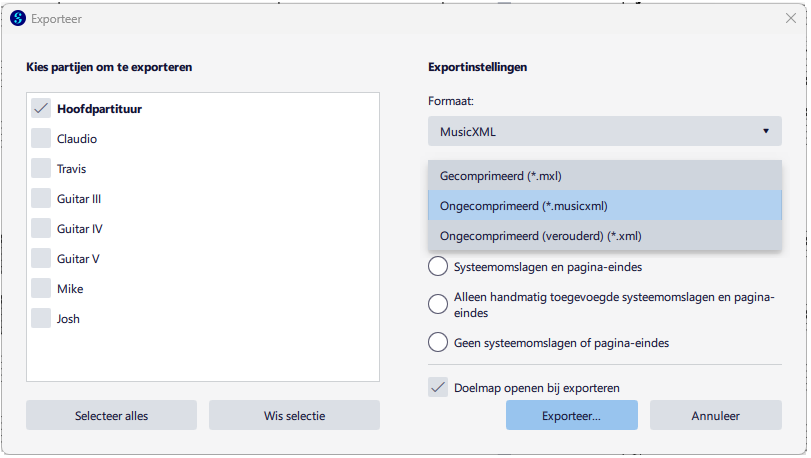Check the Guitar V part checkbox

click(41, 259)
